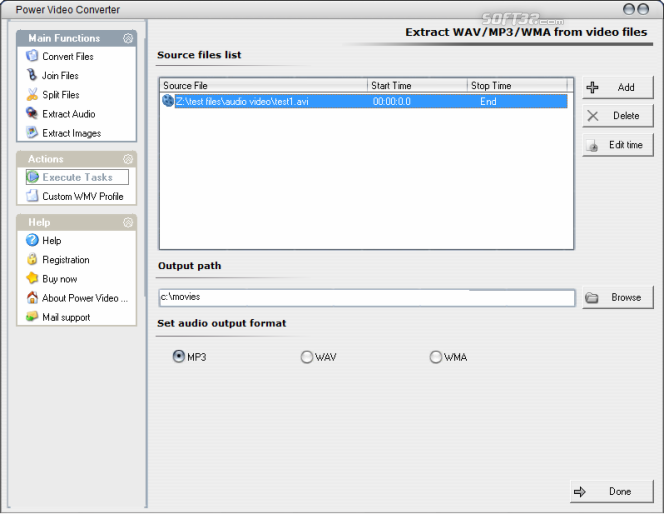This screenshot has width=664, height=514.
Task: Click the output path input field
Action: (367, 297)
